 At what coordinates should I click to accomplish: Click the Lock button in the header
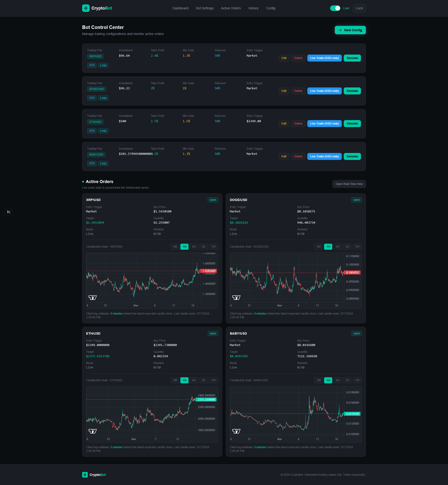click(x=359, y=8)
